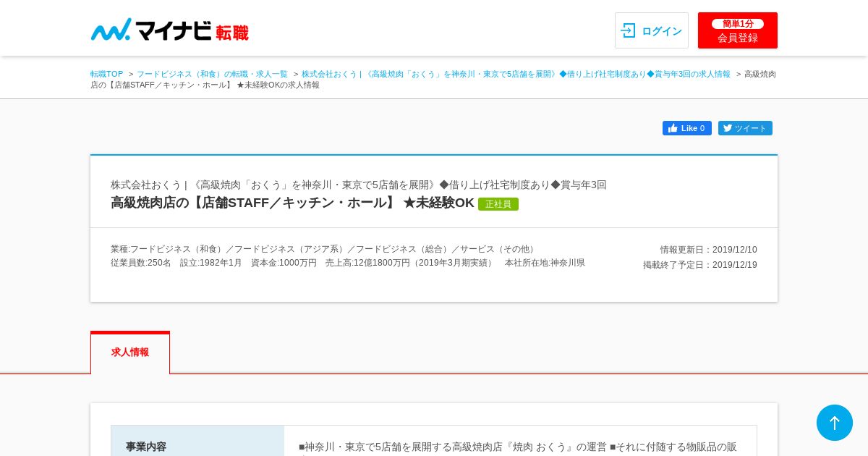868x456 pixels.
Task: Open 株式会社おくう company breadcrumb link
Action: (516, 74)
